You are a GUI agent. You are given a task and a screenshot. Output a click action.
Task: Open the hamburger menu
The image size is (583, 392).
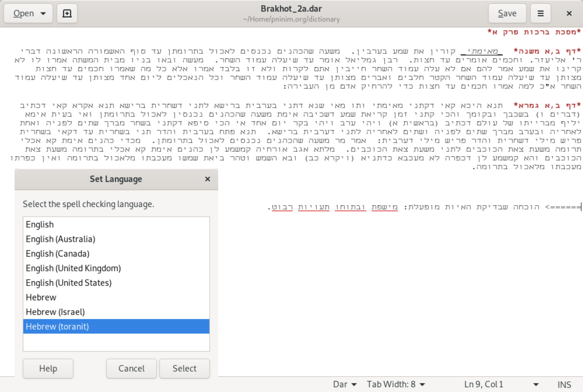pos(541,14)
